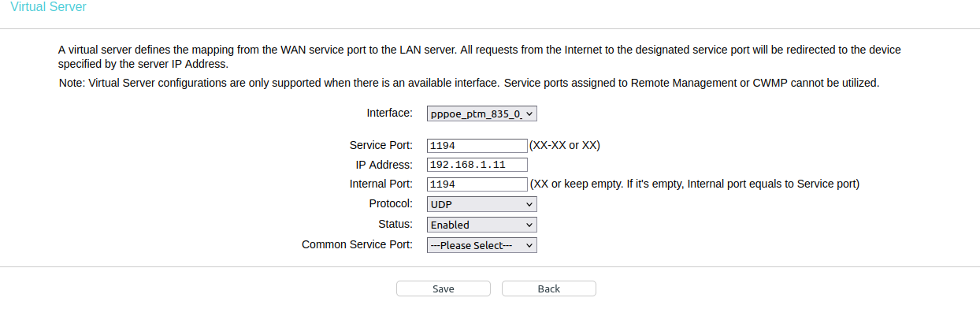Click the "Interface:" field label
Image resolution: width=980 pixels, height=335 pixels.
pos(389,113)
